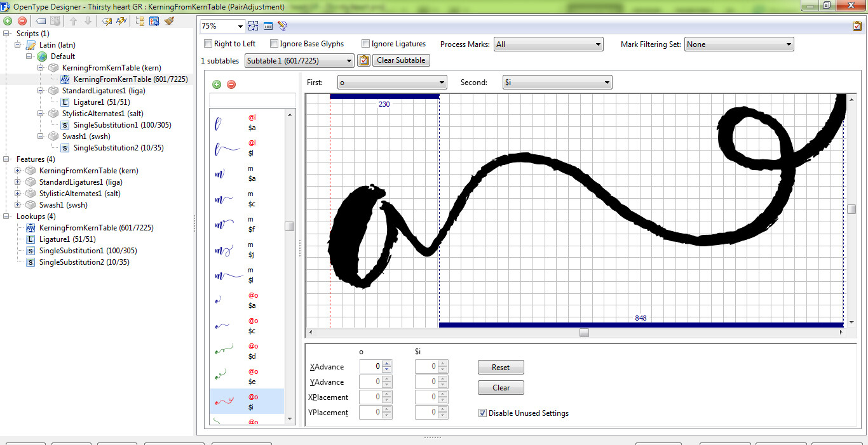
Task: Toggle the Ignore Ligatures checkbox
Action: tap(365, 44)
